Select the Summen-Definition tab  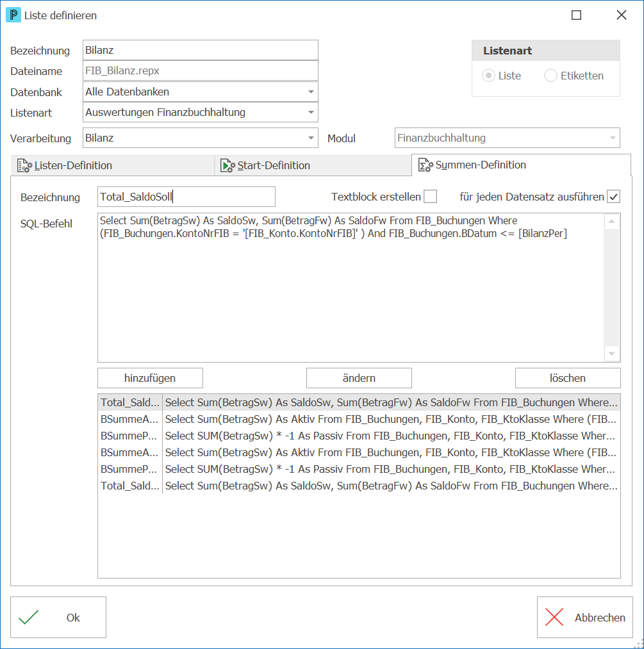pos(521,165)
